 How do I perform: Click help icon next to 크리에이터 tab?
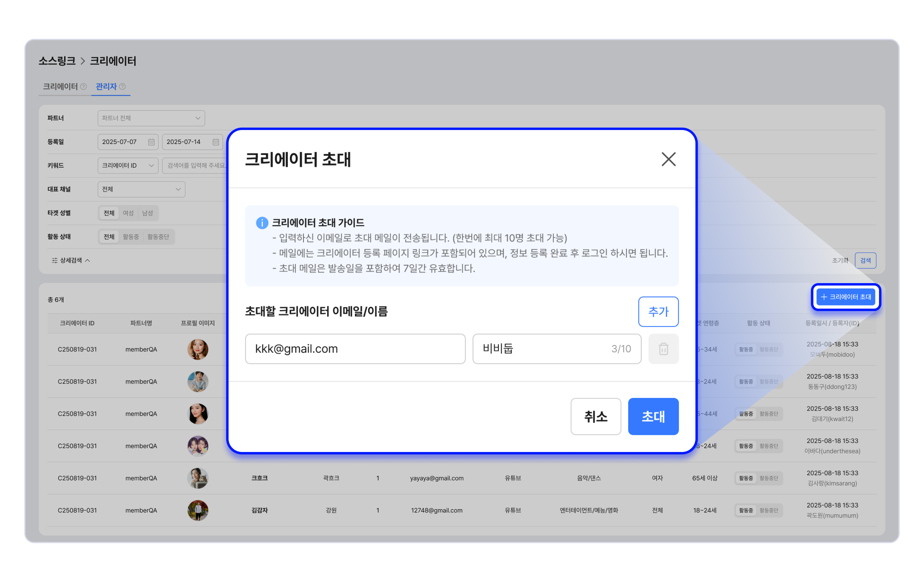point(83,87)
